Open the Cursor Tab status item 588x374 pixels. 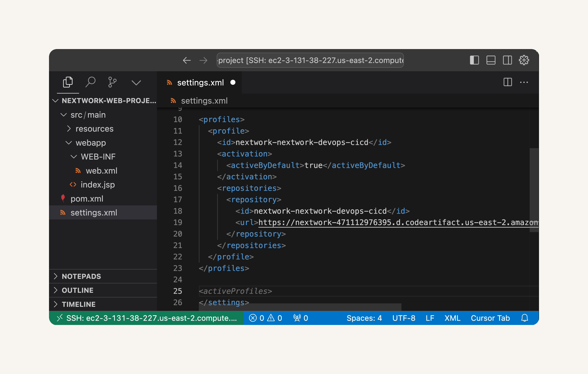coord(490,318)
